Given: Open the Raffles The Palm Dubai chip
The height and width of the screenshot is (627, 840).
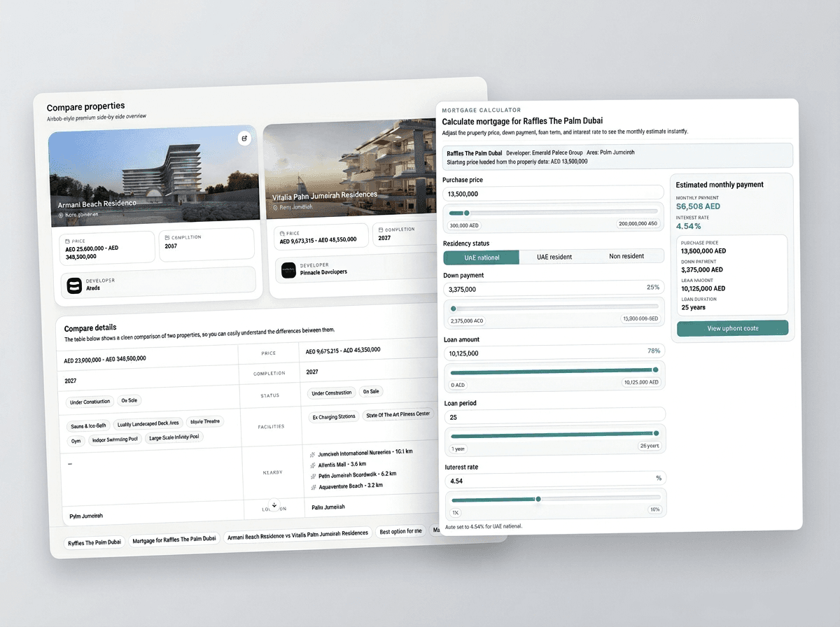Looking at the screenshot, I should point(94,542).
